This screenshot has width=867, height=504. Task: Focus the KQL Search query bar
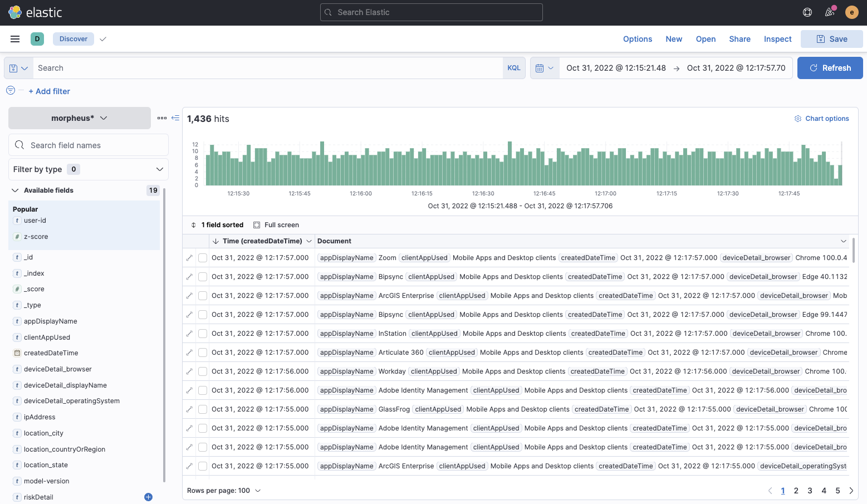(267, 68)
